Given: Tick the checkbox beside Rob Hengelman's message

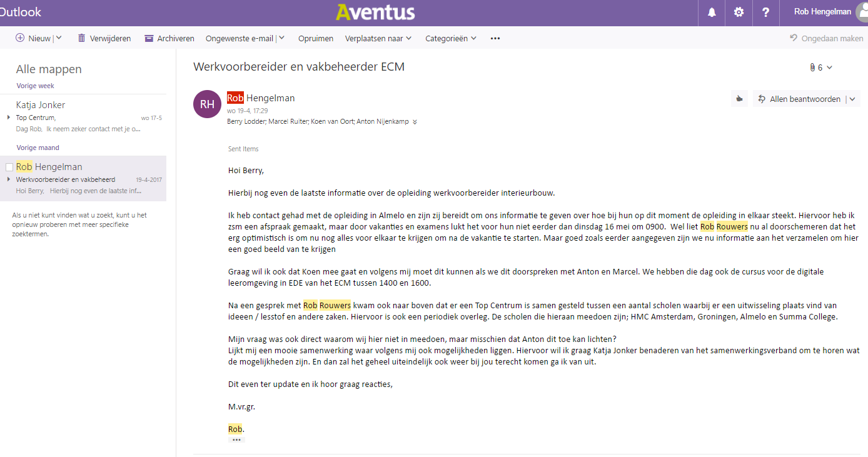Looking at the screenshot, I should click(x=9, y=168).
